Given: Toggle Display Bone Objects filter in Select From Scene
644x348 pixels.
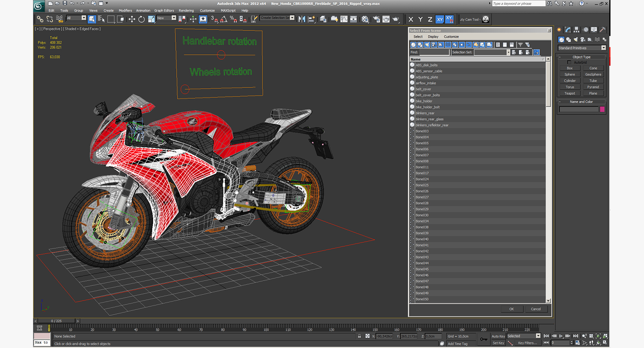Looking at the screenshot, I should [x=469, y=45].
